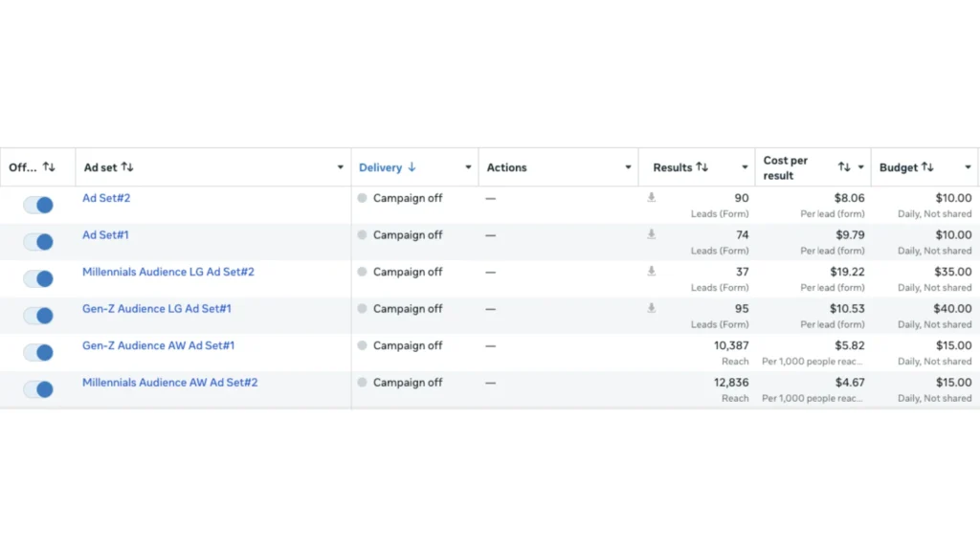Viewport: 980px width, 551px height.
Task: Toggle off the Ad Set#2 switch
Action: coord(38,205)
